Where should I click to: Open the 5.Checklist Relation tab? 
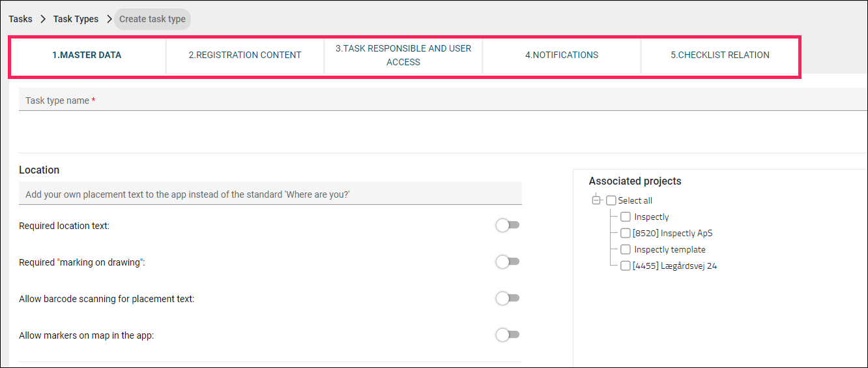click(x=720, y=55)
